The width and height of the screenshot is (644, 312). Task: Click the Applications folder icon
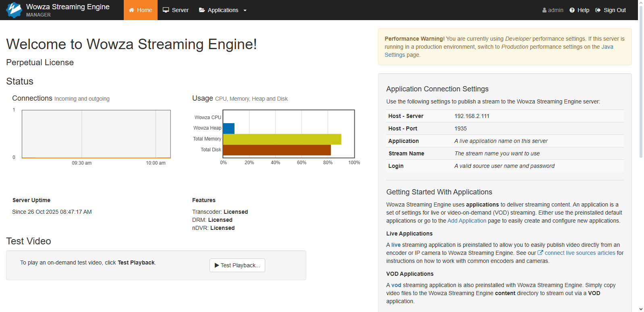click(x=202, y=10)
